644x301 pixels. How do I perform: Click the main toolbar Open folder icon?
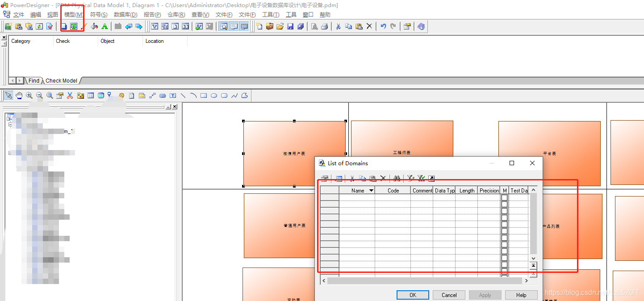click(x=280, y=26)
